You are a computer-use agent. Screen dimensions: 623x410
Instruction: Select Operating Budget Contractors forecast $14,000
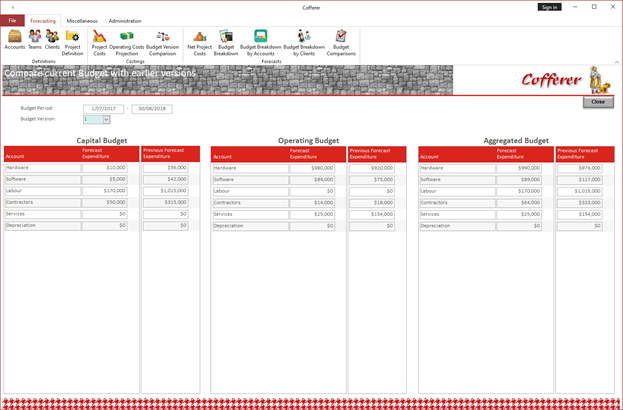[312, 203]
